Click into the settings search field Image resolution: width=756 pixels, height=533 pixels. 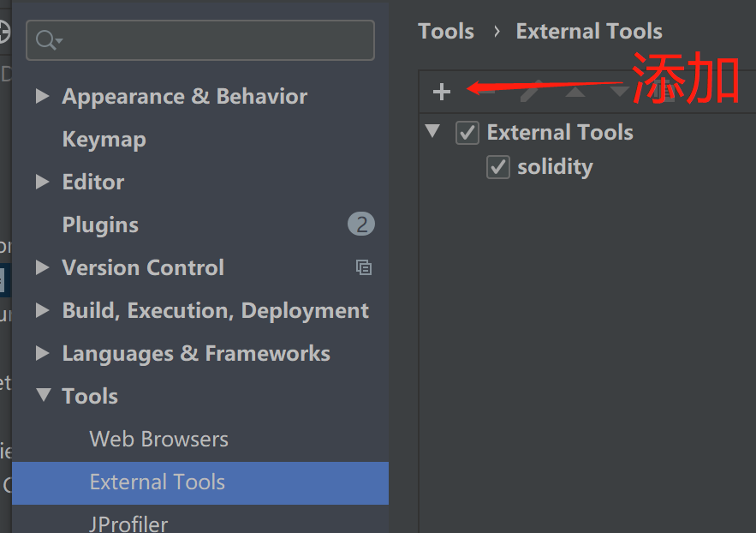tap(214, 40)
